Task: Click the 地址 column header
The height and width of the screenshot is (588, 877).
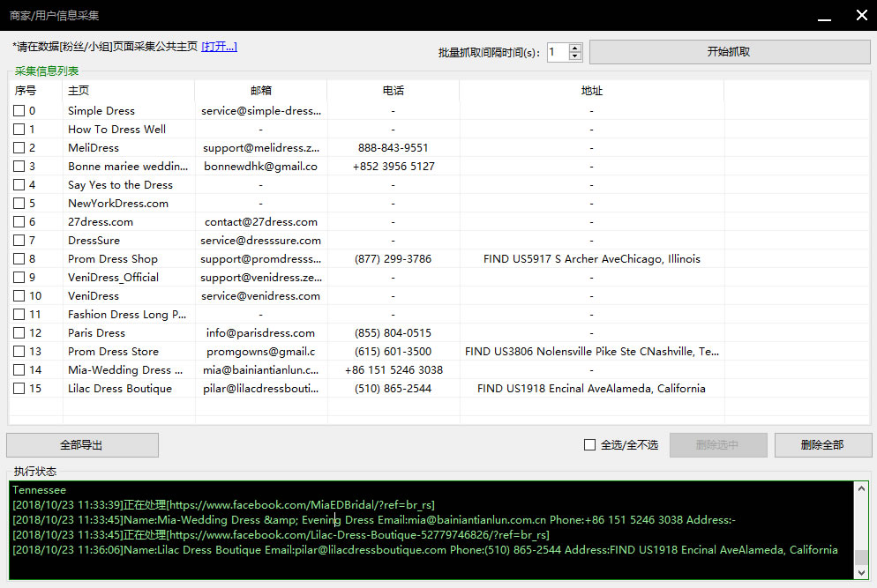Action: point(591,91)
